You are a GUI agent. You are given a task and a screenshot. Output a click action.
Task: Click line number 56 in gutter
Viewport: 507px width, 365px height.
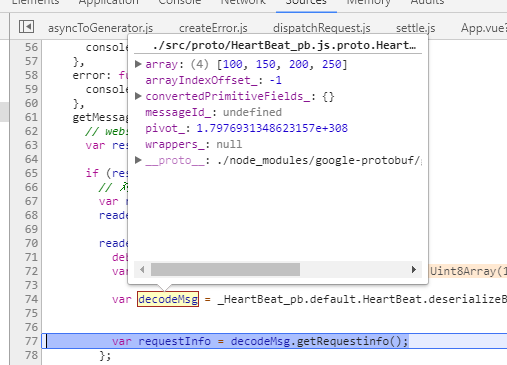31,47
